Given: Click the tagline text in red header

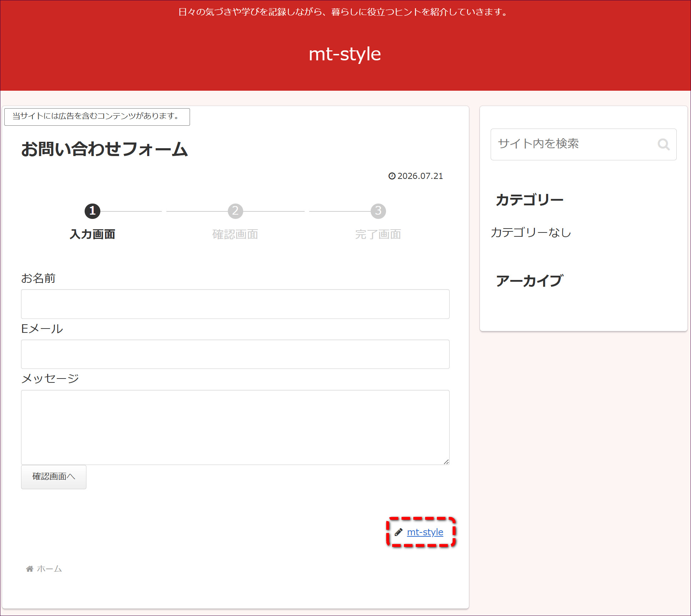Looking at the screenshot, I should click(343, 12).
